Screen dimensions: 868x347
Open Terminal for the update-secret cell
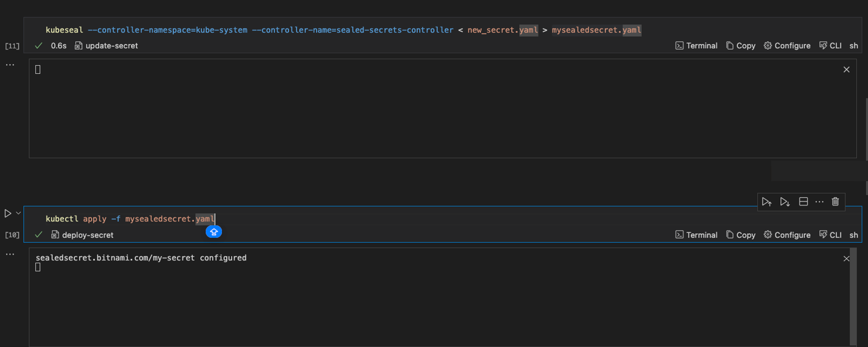tap(696, 46)
